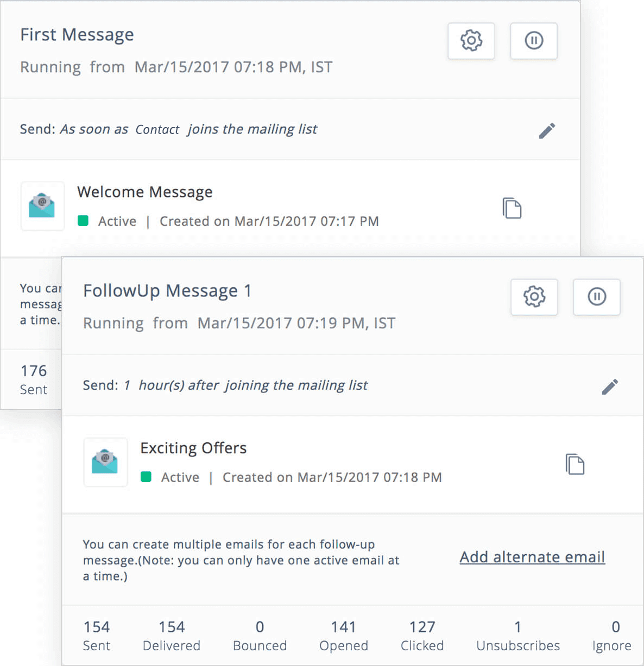The image size is (644, 666).
Task: View the 154 Sent count
Action: pyautogui.click(x=97, y=636)
